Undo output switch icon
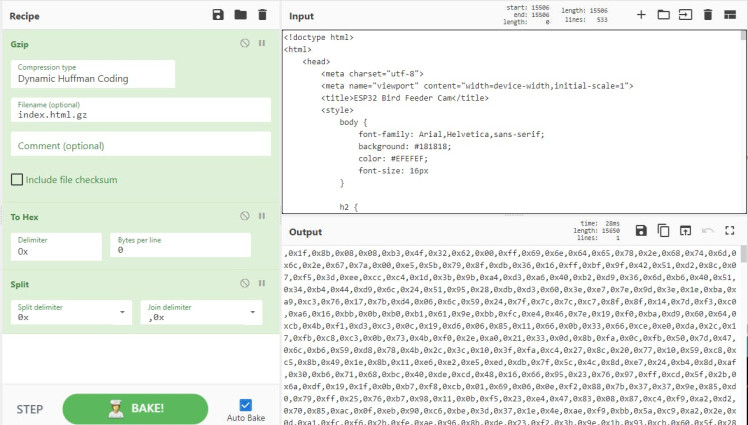 708,231
